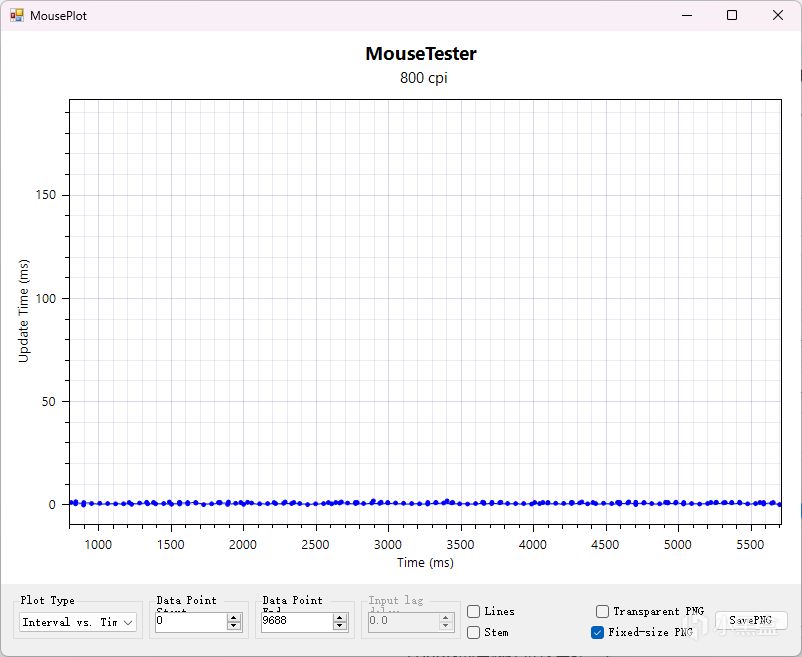Click the MousePlot app icon in title bar
802x657 pixels.
(16, 15)
